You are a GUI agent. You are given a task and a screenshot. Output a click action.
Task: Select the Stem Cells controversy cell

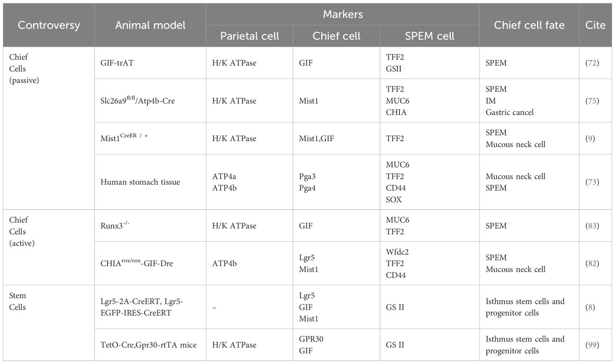(18, 301)
